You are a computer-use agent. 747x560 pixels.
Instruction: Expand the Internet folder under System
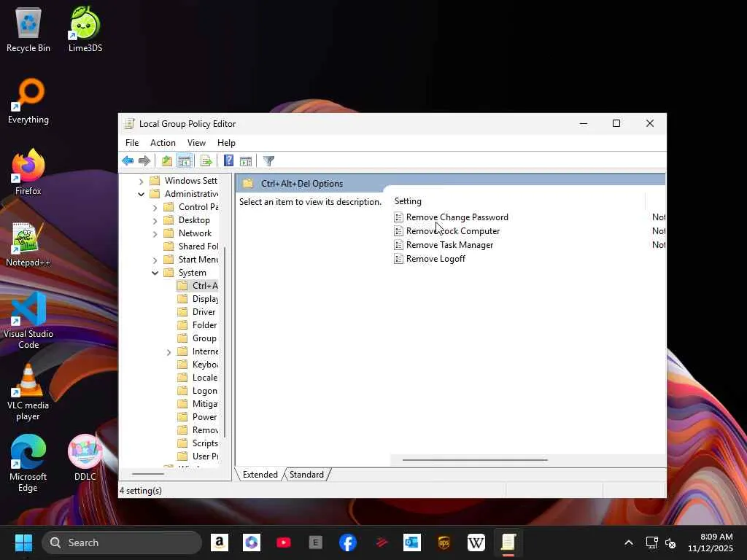point(169,352)
